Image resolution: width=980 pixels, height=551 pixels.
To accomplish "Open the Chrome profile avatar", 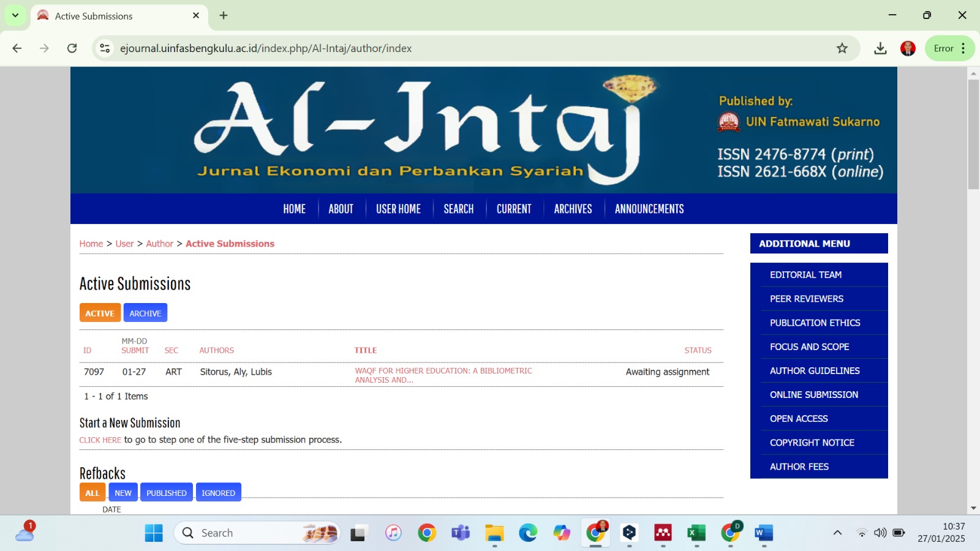I will (908, 48).
